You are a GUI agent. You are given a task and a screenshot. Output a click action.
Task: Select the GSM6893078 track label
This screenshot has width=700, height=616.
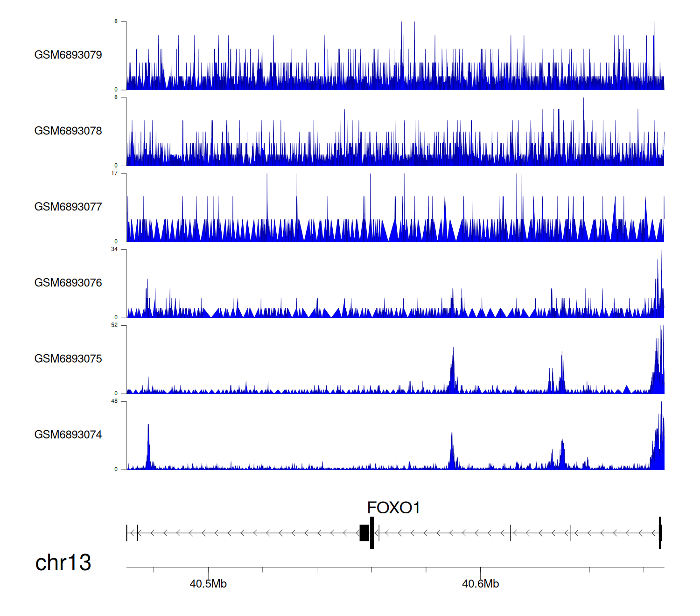68,131
